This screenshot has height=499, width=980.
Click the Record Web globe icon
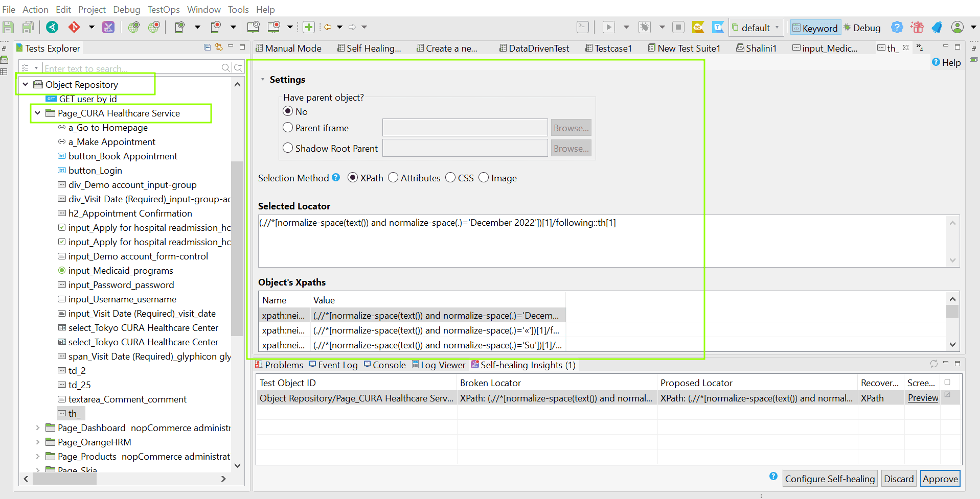click(154, 27)
